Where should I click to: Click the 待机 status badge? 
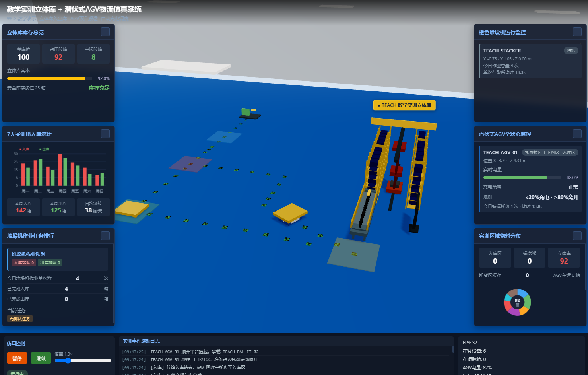[571, 51]
